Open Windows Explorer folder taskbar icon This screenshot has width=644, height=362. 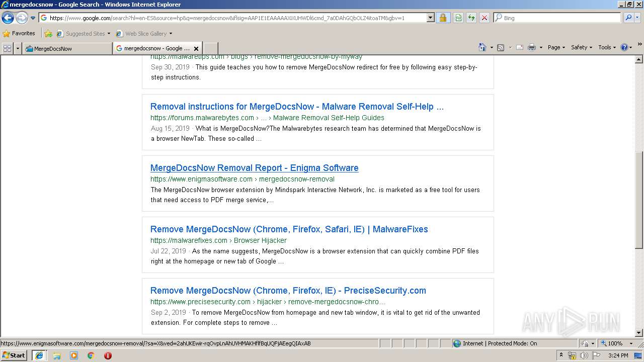pyautogui.click(x=57, y=355)
